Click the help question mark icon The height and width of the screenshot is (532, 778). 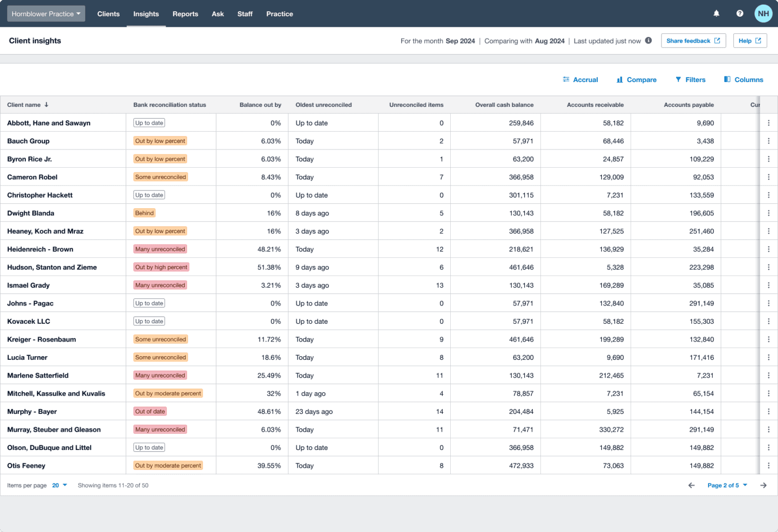740,13
